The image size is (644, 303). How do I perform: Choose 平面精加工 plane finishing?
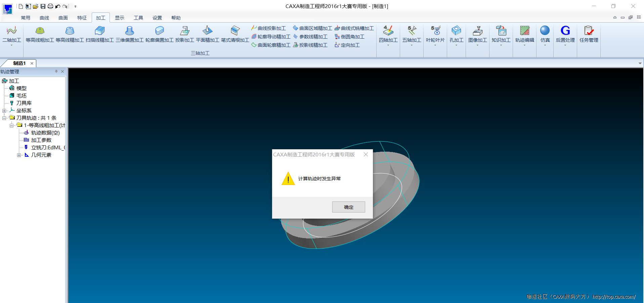207,34
